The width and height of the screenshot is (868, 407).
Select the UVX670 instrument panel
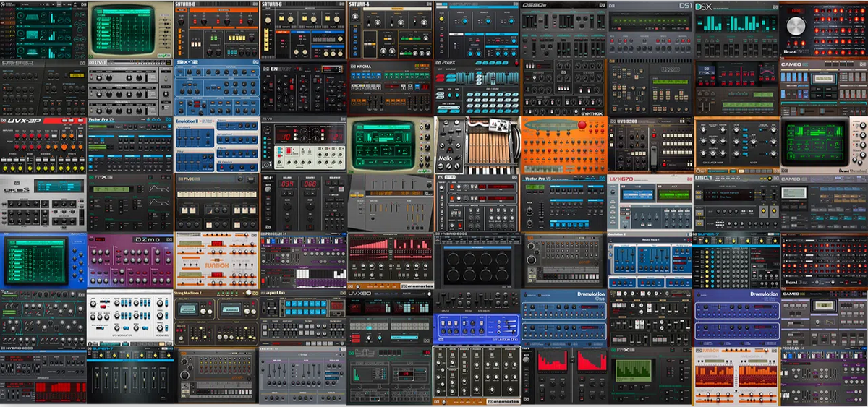pyautogui.click(x=650, y=203)
